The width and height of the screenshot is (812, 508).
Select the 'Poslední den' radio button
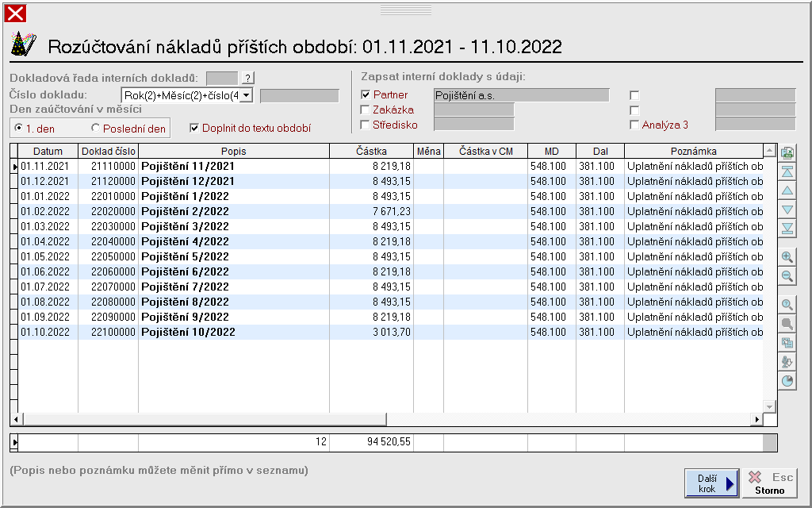(x=96, y=128)
